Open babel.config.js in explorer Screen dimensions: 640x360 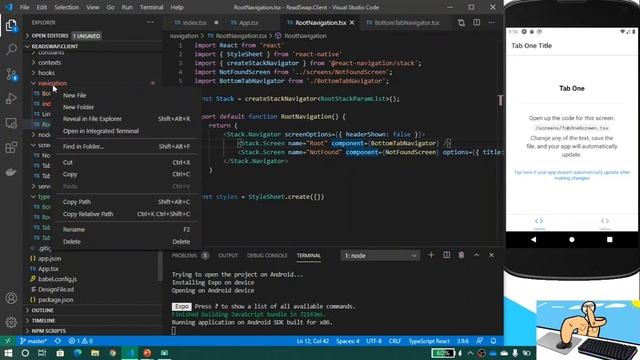(57, 279)
